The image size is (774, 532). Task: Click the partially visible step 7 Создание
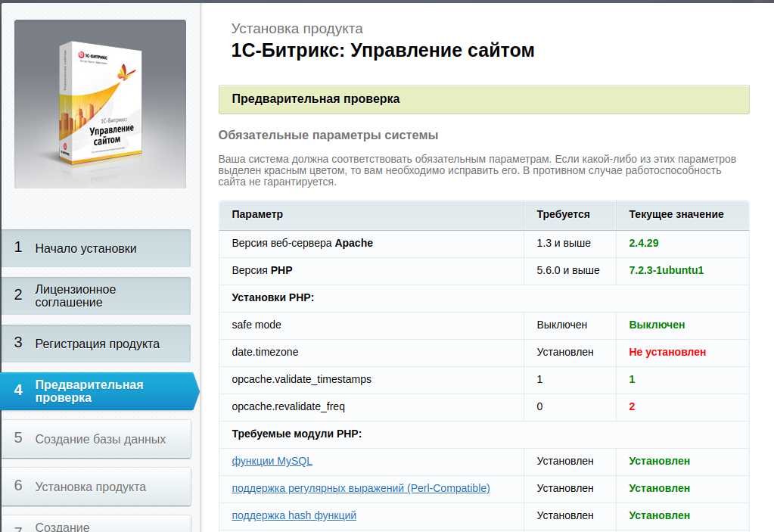pyautogui.click(x=96, y=524)
